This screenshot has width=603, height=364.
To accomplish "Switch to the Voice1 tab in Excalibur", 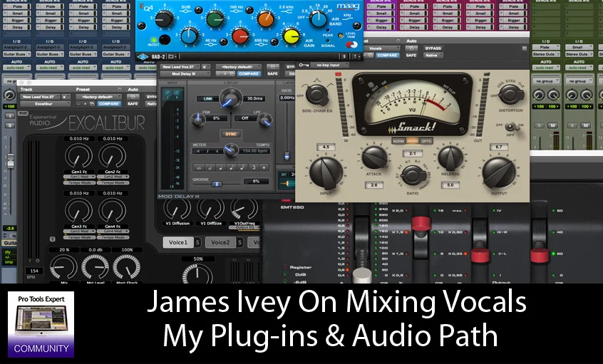I will pos(178,242).
